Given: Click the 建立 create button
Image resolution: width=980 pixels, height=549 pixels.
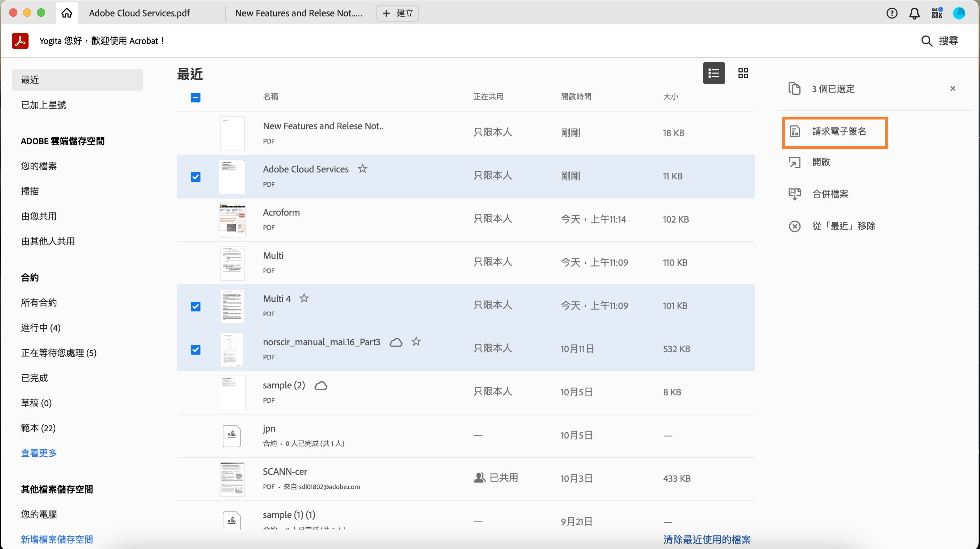Looking at the screenshot, I should point(397,13).
